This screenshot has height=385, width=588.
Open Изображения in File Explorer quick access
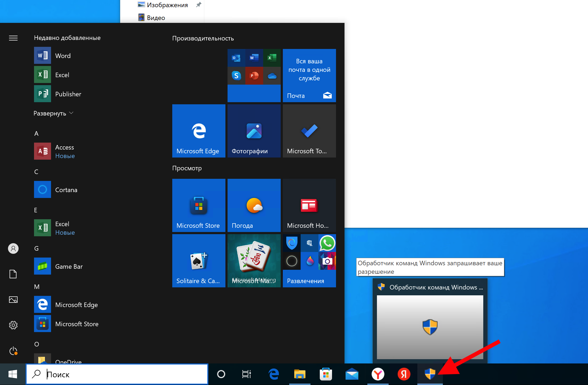pos(163,5)
